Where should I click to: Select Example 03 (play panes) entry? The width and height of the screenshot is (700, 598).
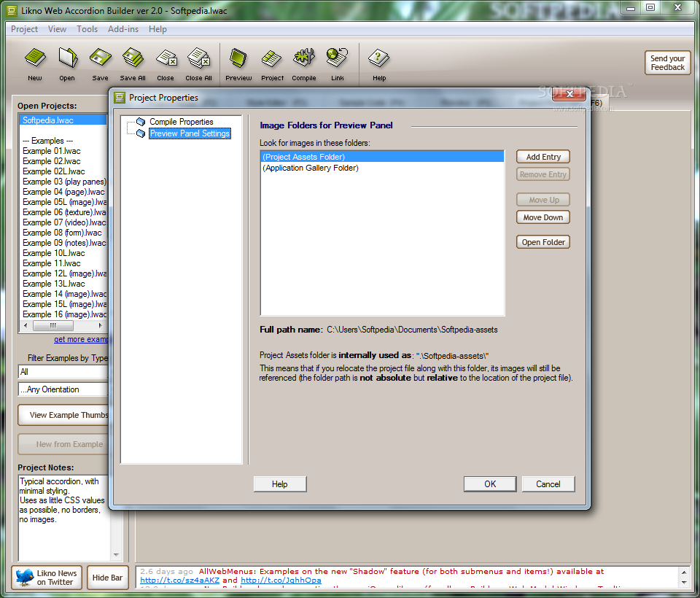63,182
